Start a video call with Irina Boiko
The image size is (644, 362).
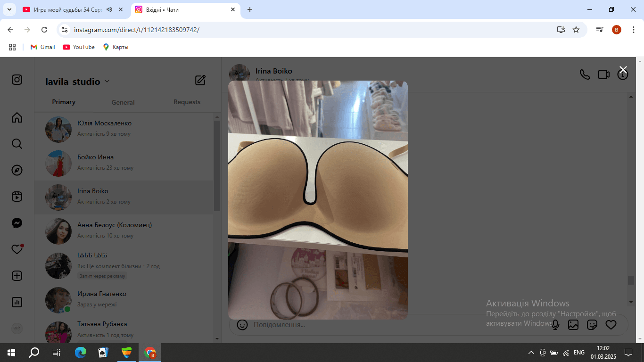(604, 74)
